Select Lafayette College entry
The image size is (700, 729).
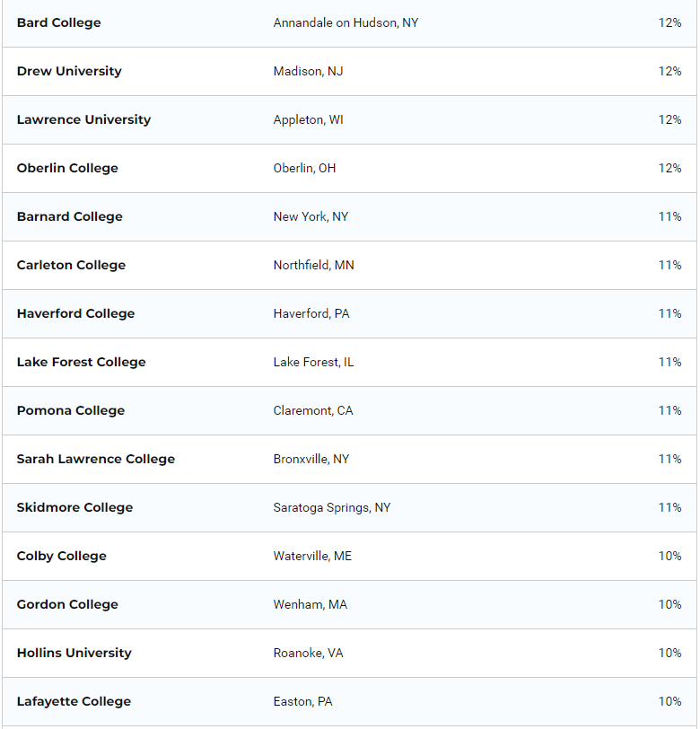click(x=74, y=701)
